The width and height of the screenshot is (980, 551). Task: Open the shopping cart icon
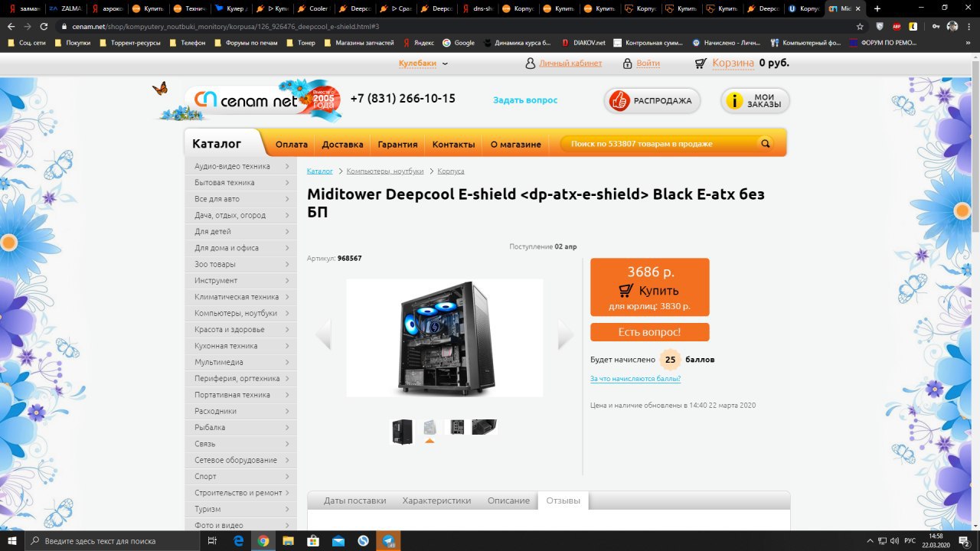(701, 64)
